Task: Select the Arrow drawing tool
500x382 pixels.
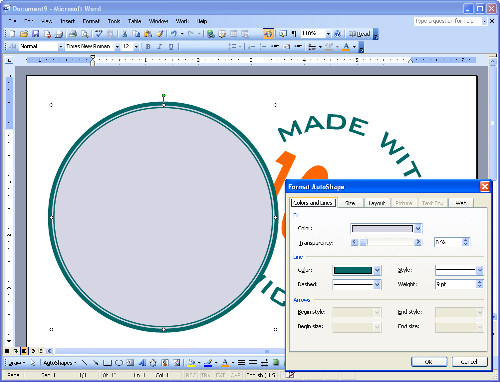Action: pos(96,363)
